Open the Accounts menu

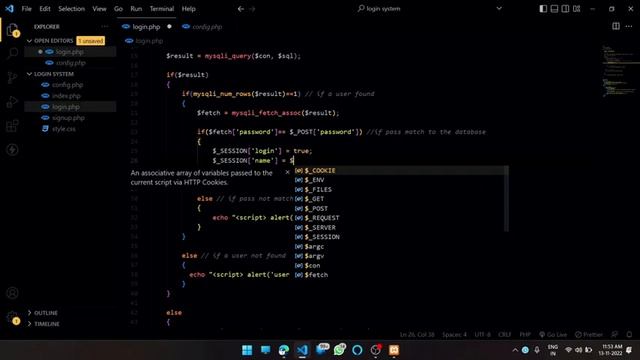tap(12, 293)
